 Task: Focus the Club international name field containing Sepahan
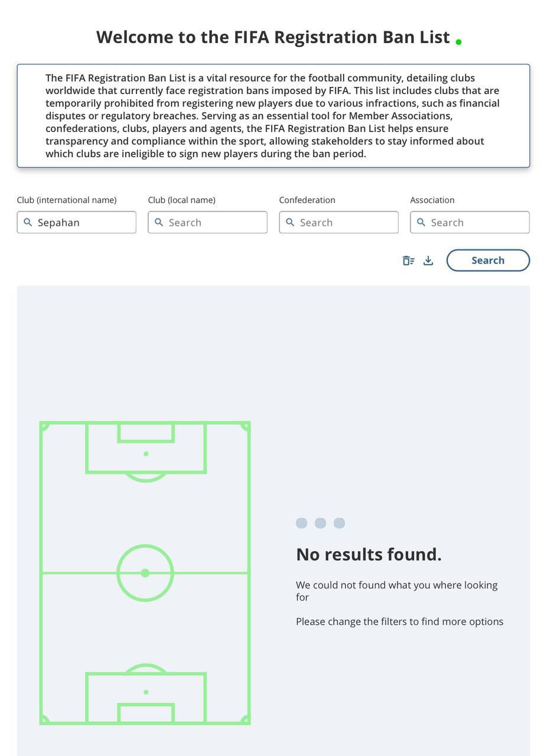point(77,222)
